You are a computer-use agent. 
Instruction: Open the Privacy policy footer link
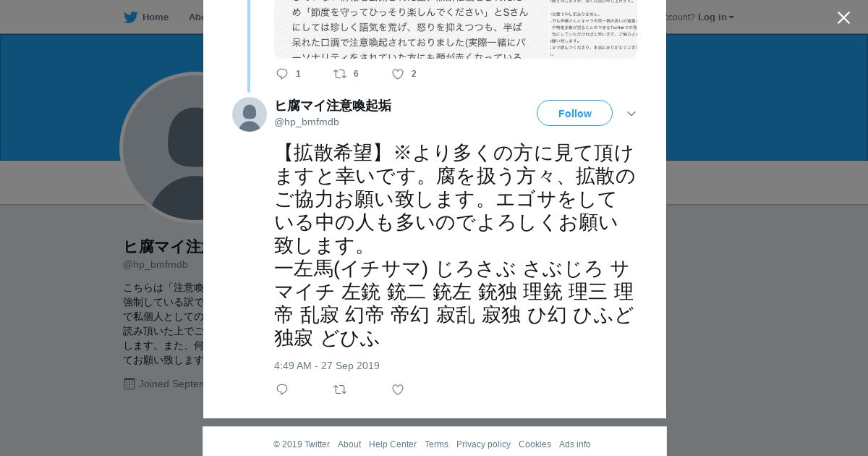click(x=483, y=444)
